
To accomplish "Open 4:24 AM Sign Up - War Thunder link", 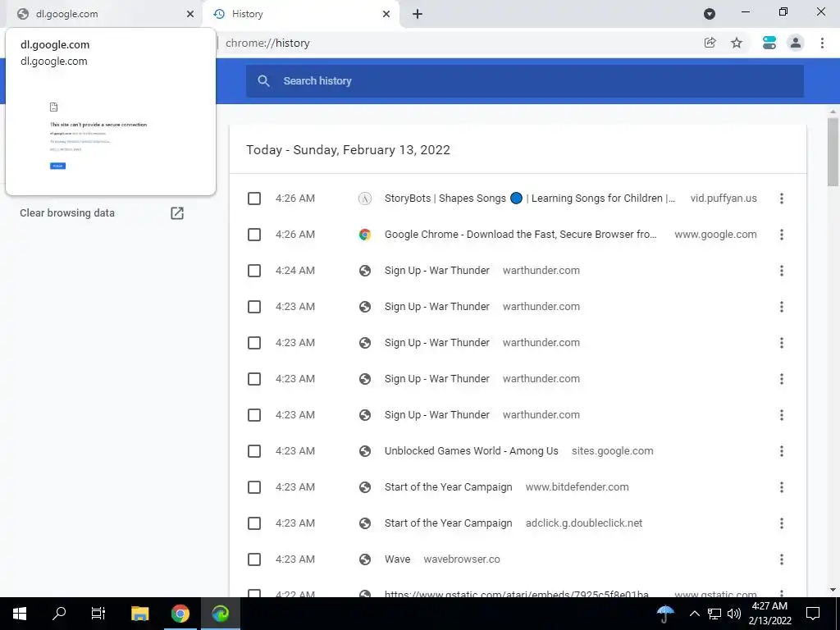I will [436, 271].
